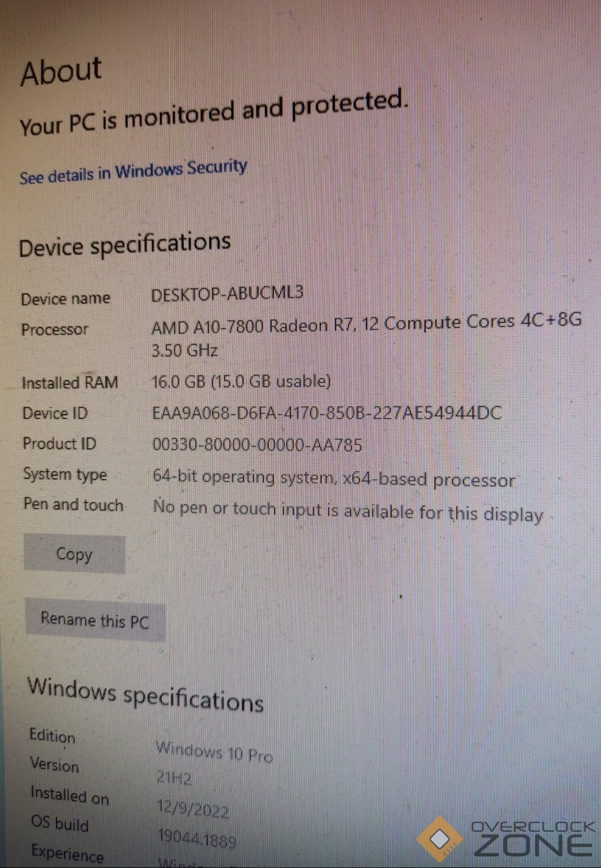Click the 21H2 version value
601x868 pixels.
point(174,777)
